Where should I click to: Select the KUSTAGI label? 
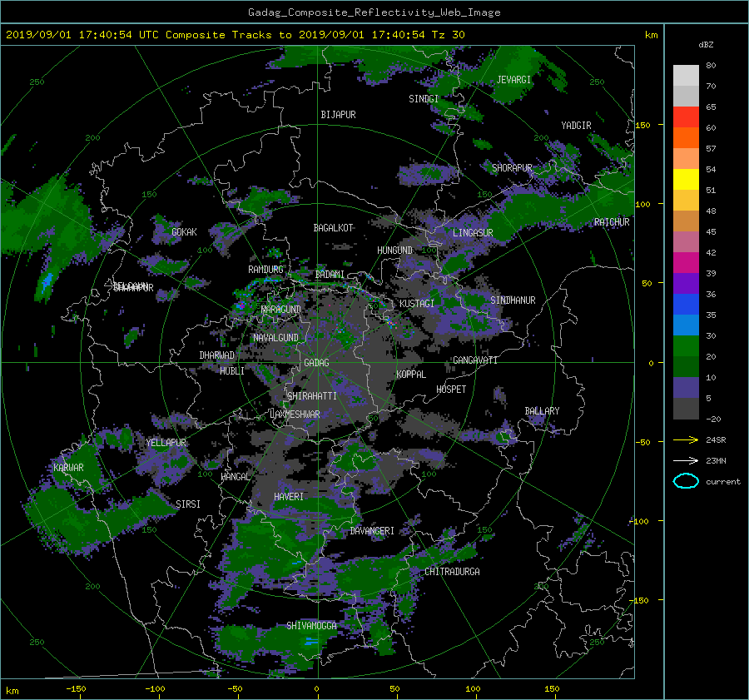[417, 304]
